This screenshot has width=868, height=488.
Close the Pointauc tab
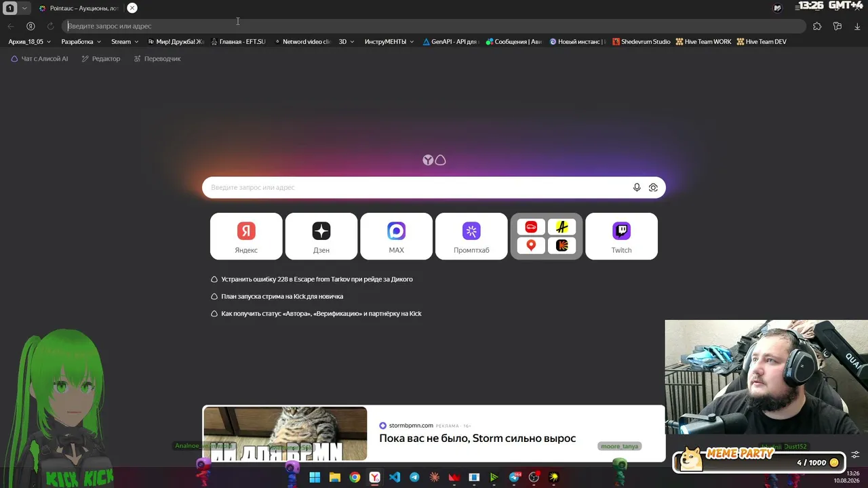pos(132,8)
